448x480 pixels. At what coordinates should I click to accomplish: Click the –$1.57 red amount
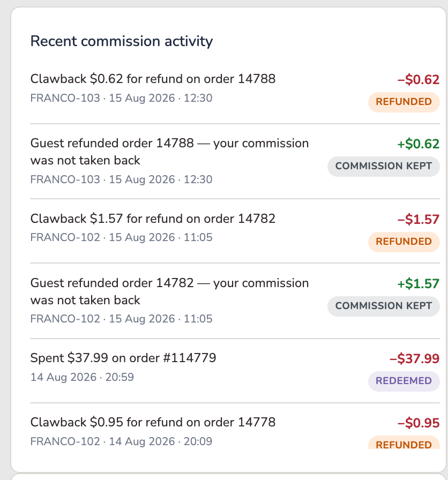(x=419, y=220)
